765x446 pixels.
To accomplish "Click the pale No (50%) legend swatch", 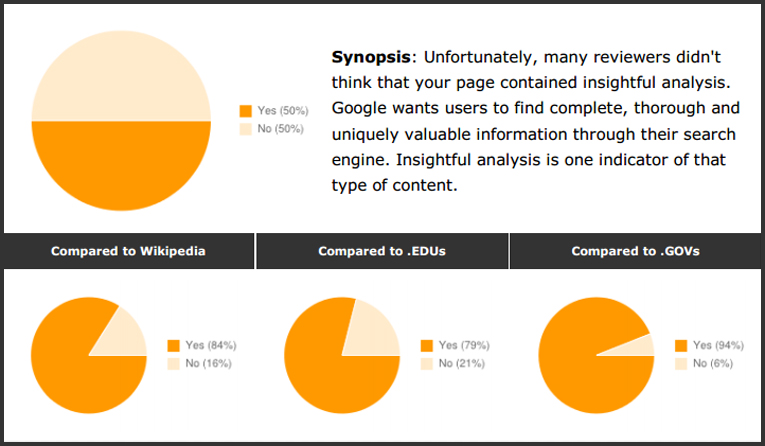I will click(246, 129).
